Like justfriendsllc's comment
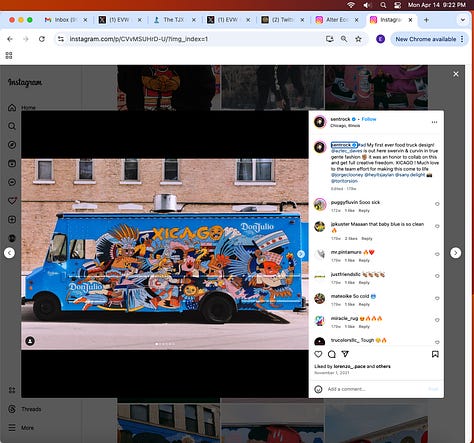The width and height of the screenshot is (474, 443). (x=437, y=276)
